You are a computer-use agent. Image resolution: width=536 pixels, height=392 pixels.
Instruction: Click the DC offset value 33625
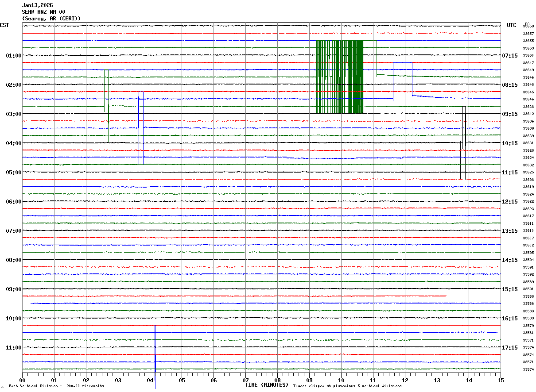[528, 173]
